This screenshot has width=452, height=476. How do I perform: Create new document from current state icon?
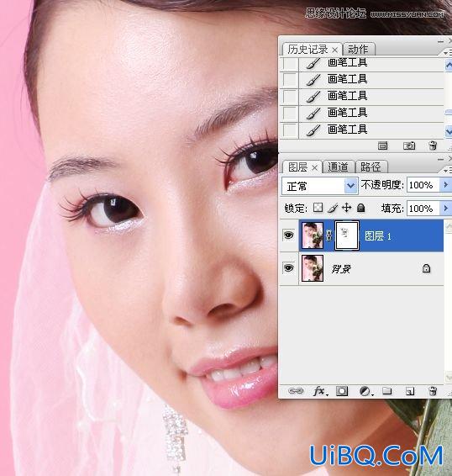pyautogui.click(x=382, y=146)
